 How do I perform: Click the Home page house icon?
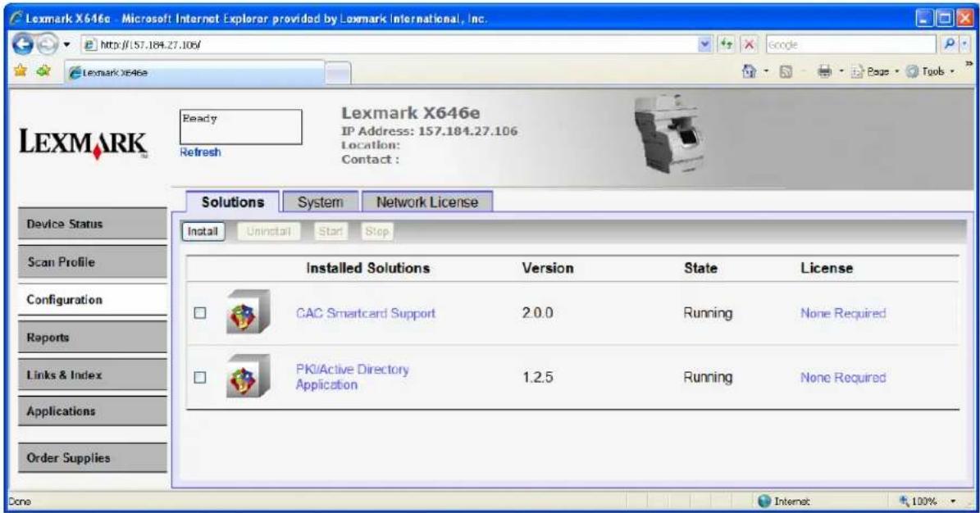[749, 71]
